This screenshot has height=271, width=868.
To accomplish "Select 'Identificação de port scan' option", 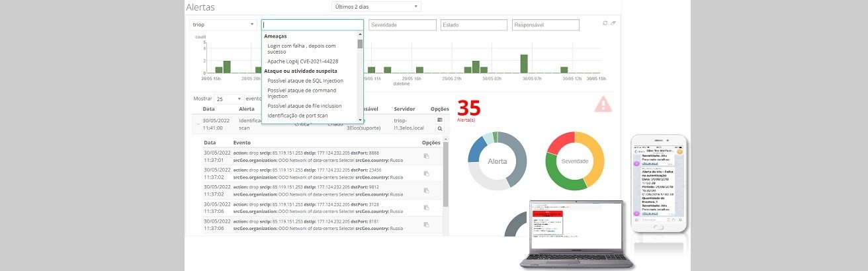I will pos(297,116).
